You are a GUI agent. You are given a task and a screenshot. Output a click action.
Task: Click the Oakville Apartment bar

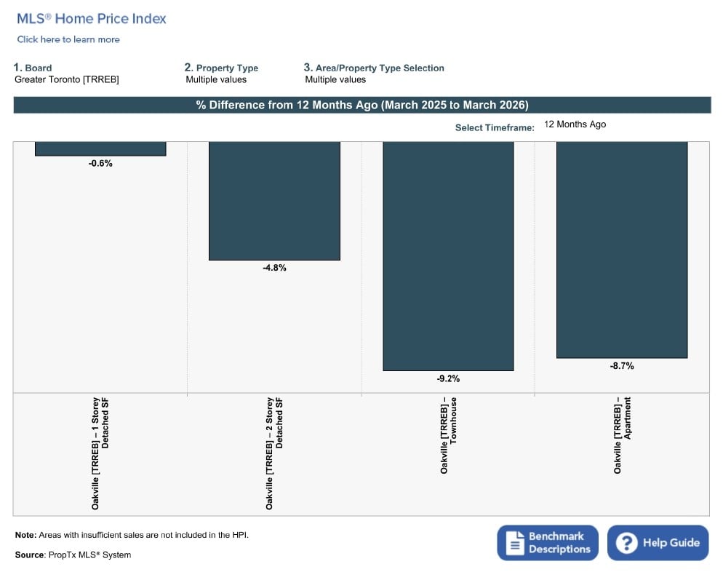coord(622,249)
